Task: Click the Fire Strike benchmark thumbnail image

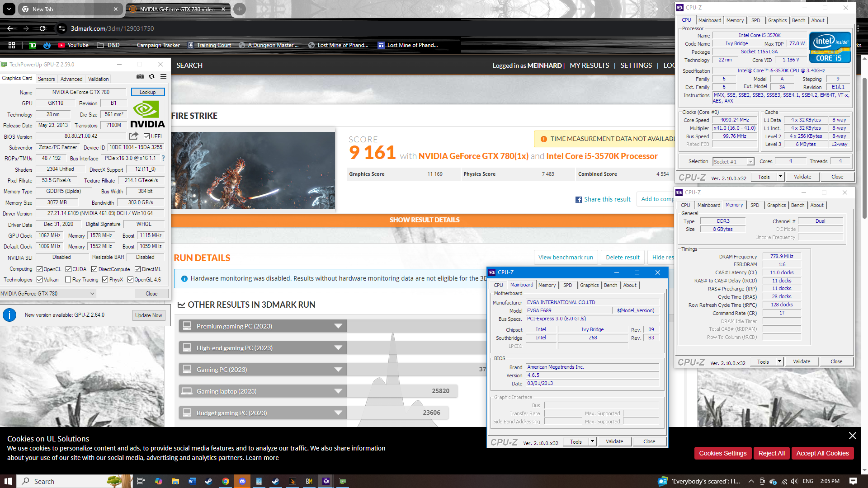Action: point(253,170)
